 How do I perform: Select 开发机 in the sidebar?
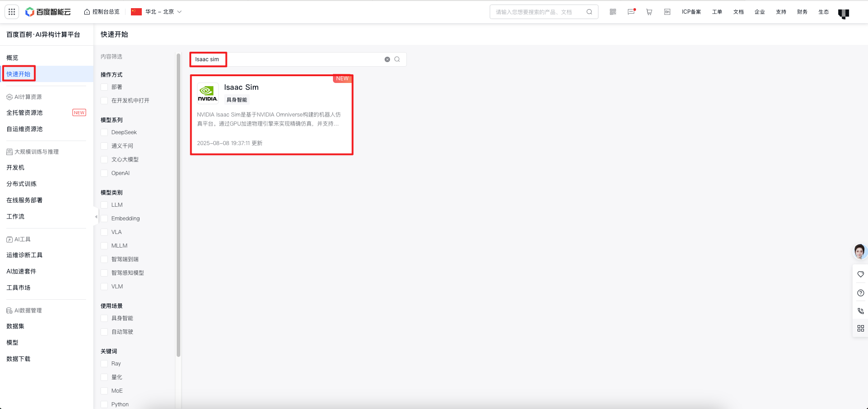coord(15,168)
